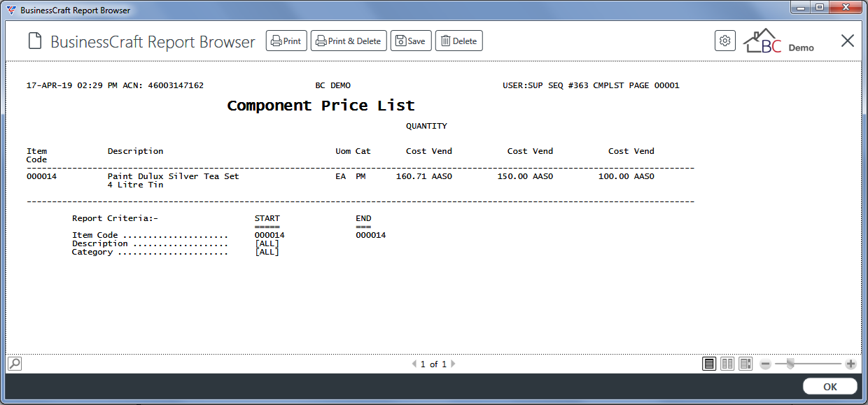Click the 'SEQ #363' text
Viewport: 868px width, 405px height.
(568, 85)
